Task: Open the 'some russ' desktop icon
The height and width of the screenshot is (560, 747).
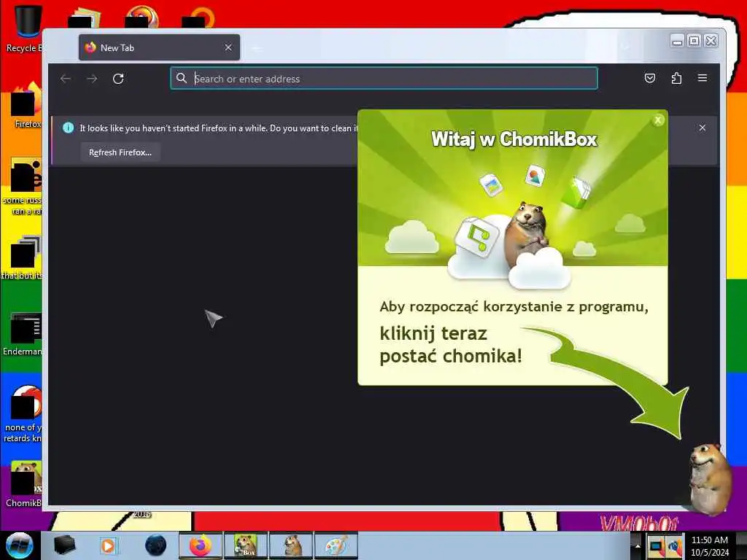Action: tap(23, 186)
